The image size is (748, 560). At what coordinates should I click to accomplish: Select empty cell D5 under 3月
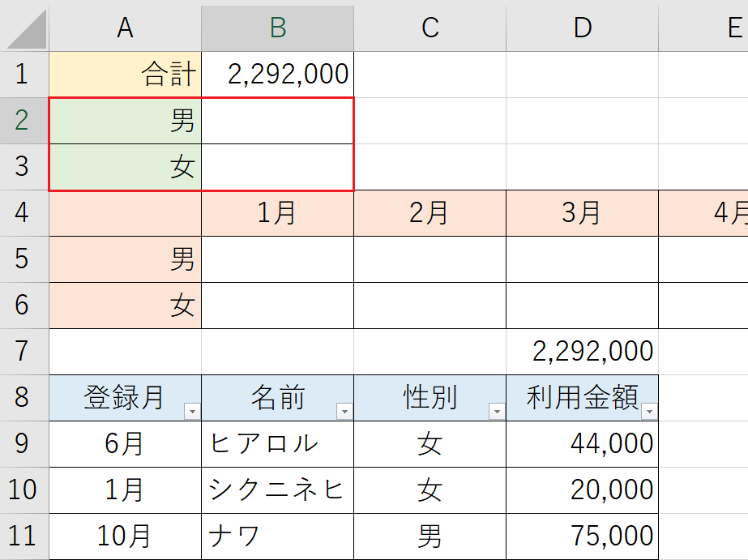point(582,259)
